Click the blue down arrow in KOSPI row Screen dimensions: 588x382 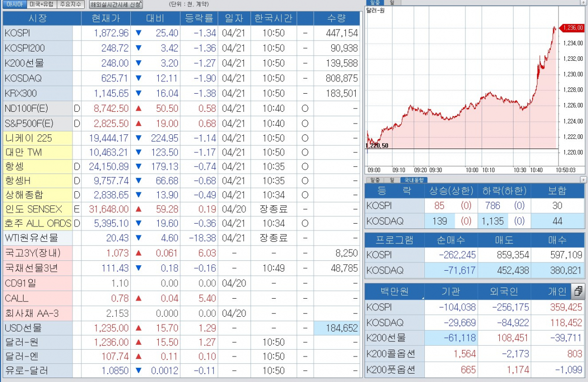point(138,33)
